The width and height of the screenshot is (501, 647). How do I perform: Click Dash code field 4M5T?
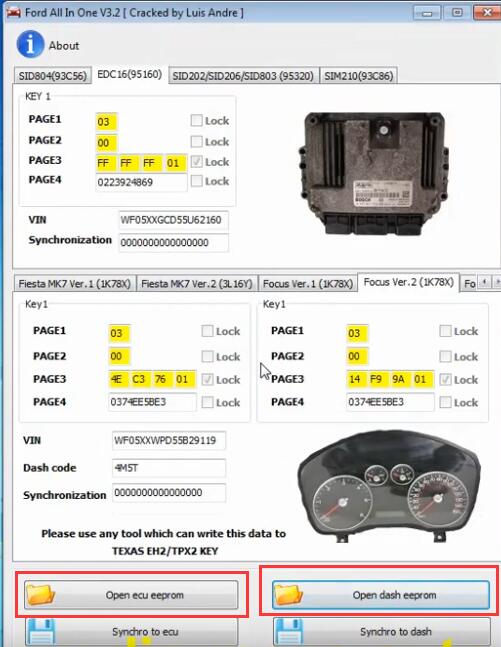pyautogui.click(x=169, y=468)
